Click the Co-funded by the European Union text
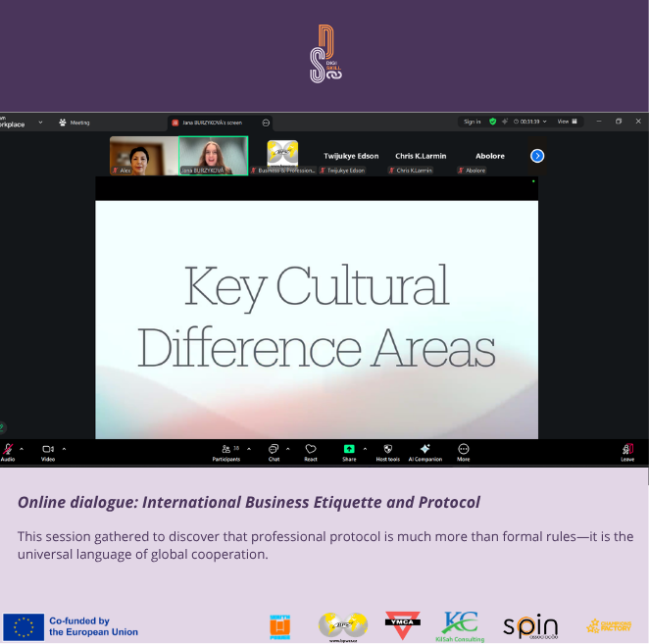The height and width of the screenshot is (644, 649). (x=93, y=626)
